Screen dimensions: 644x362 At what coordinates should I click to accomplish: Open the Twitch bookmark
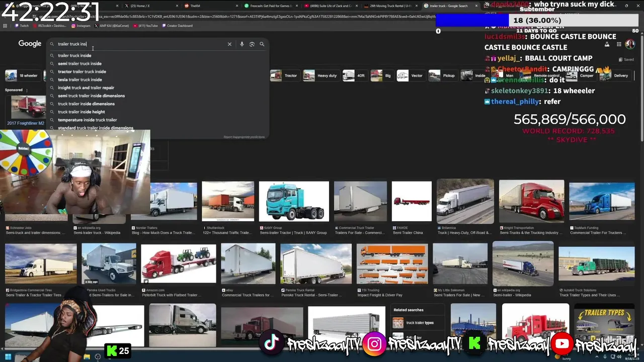click(x=22, y=26)
